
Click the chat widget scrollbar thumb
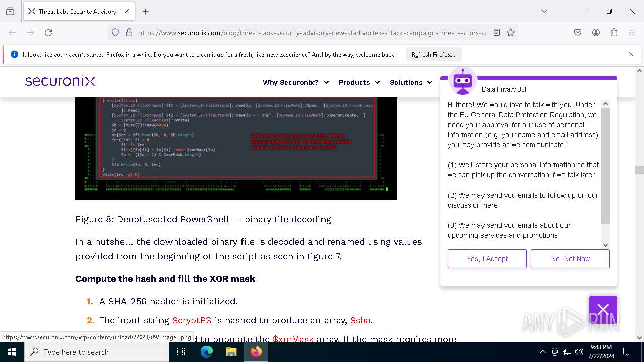[x=605, y=166]
